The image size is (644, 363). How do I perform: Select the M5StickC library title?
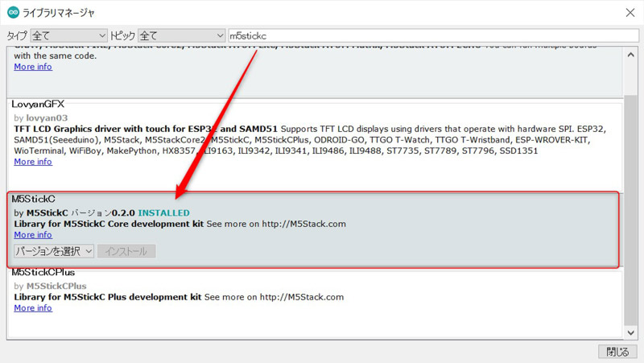click(x=33, y=199)
